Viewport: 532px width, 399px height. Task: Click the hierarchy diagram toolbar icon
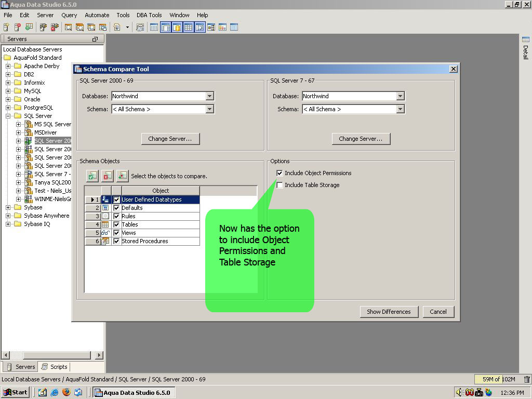[x=211, y=28]
